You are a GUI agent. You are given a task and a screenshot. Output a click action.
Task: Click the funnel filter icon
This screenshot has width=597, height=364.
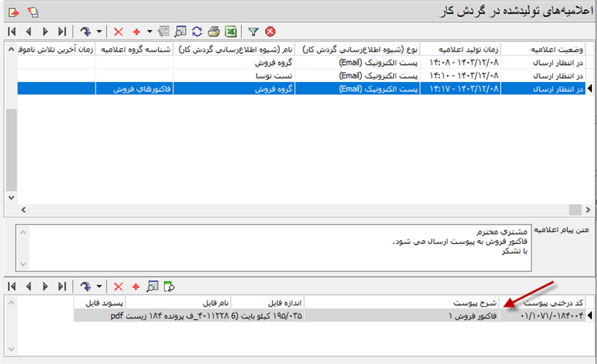pos(253,32)
